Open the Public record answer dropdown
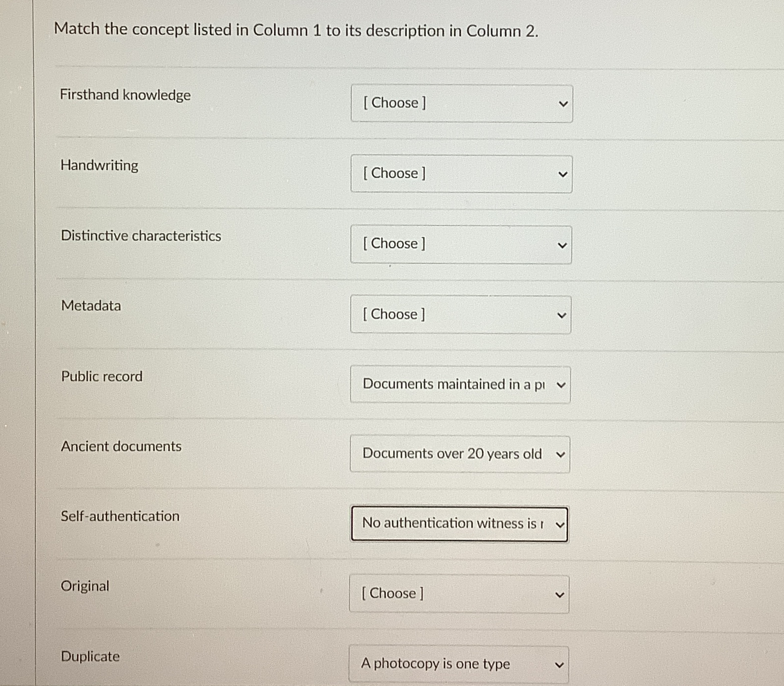The width and height of the screenshot is (784, 686). pos(459,384)
